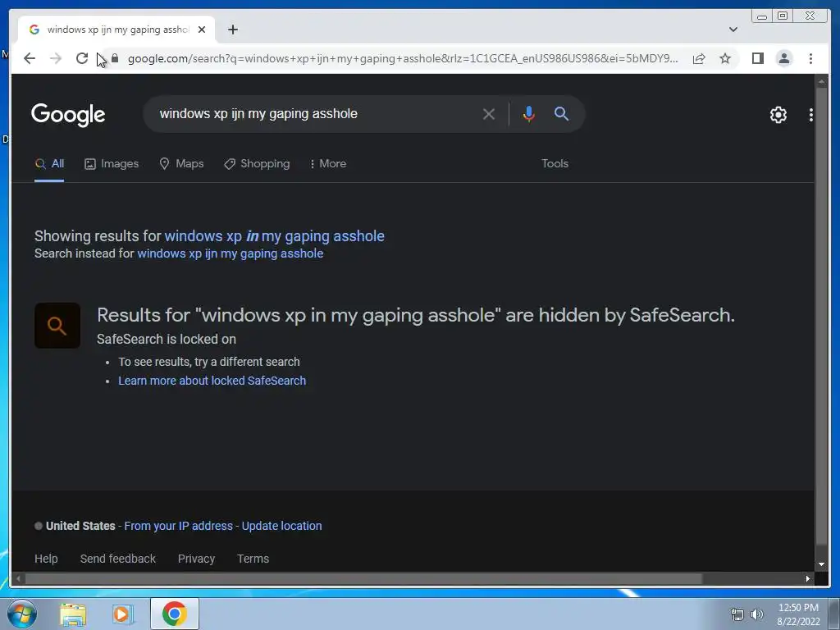Open the Terms footer link
840x630 pixels.
(x=253, y=559)
